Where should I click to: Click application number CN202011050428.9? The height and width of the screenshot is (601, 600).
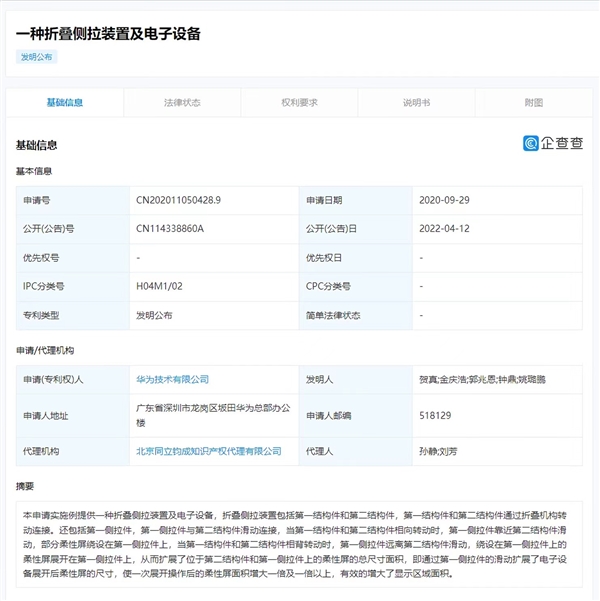coord(178,200)
